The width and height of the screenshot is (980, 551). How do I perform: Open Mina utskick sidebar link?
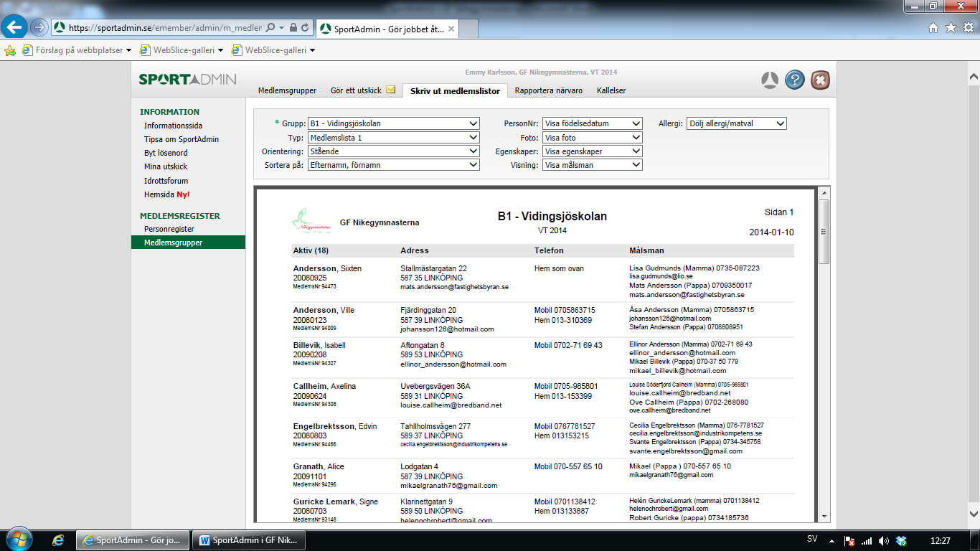165,166
